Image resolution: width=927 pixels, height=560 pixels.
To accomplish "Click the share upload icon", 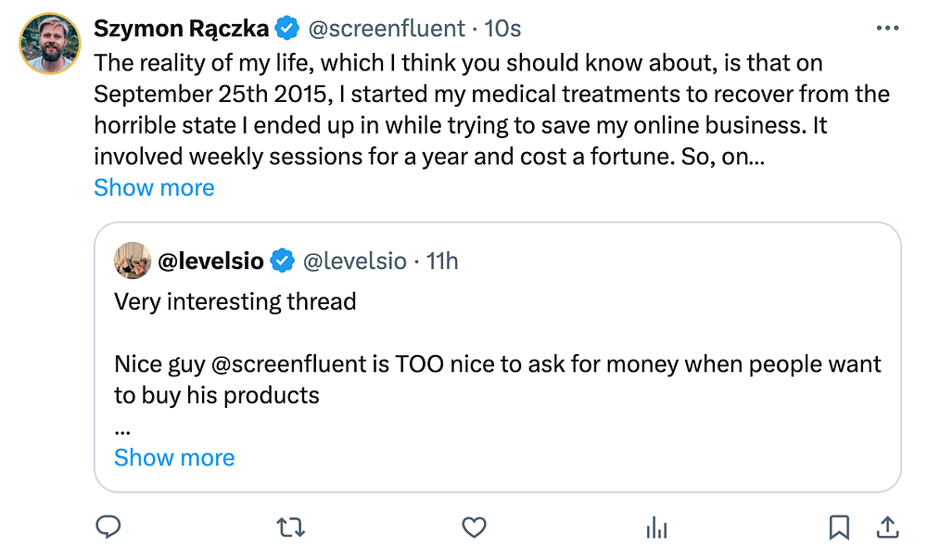I will (x=887, y=528).
